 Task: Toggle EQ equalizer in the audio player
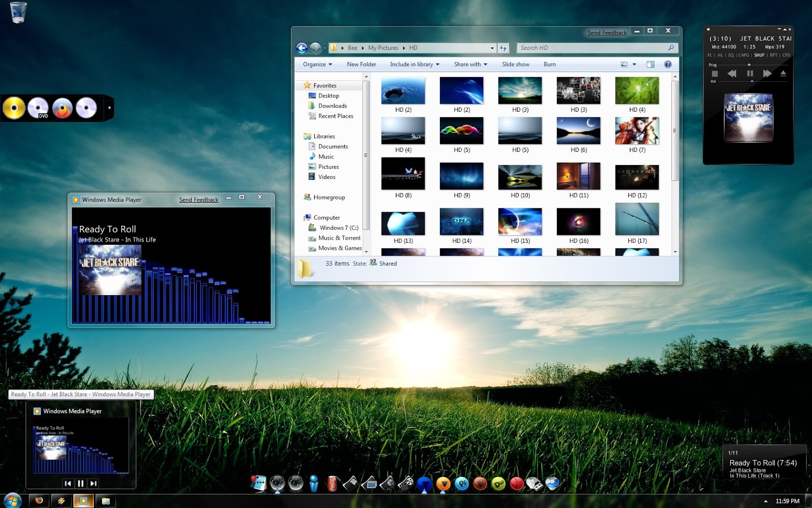click(731, 55)
